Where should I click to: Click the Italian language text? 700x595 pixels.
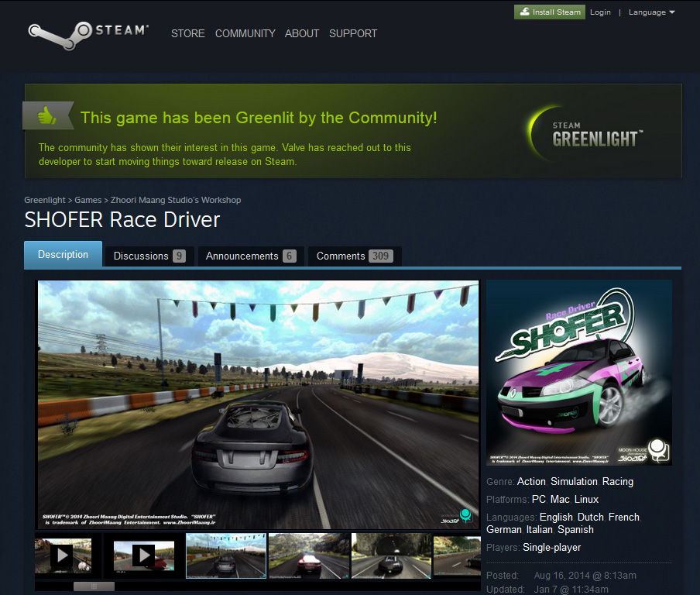tap(539, 530)
